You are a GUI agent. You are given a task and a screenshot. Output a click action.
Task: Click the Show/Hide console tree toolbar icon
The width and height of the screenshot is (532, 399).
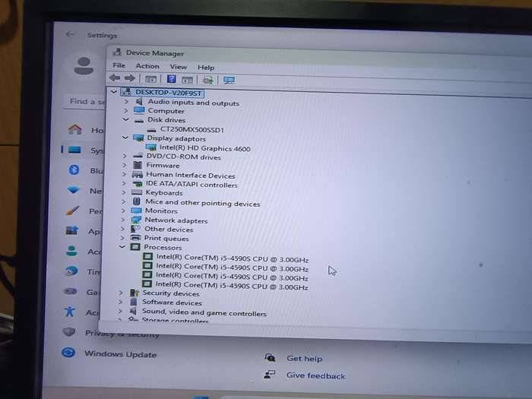tap(150, 79)
